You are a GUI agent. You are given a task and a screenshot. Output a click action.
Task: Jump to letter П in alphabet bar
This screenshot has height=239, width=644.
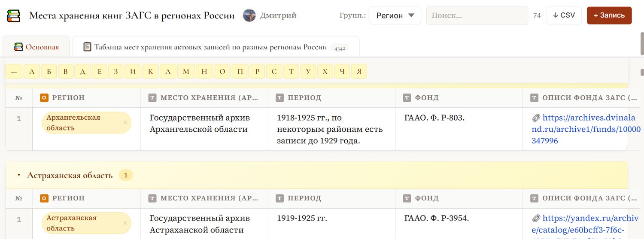click(240, 72)
